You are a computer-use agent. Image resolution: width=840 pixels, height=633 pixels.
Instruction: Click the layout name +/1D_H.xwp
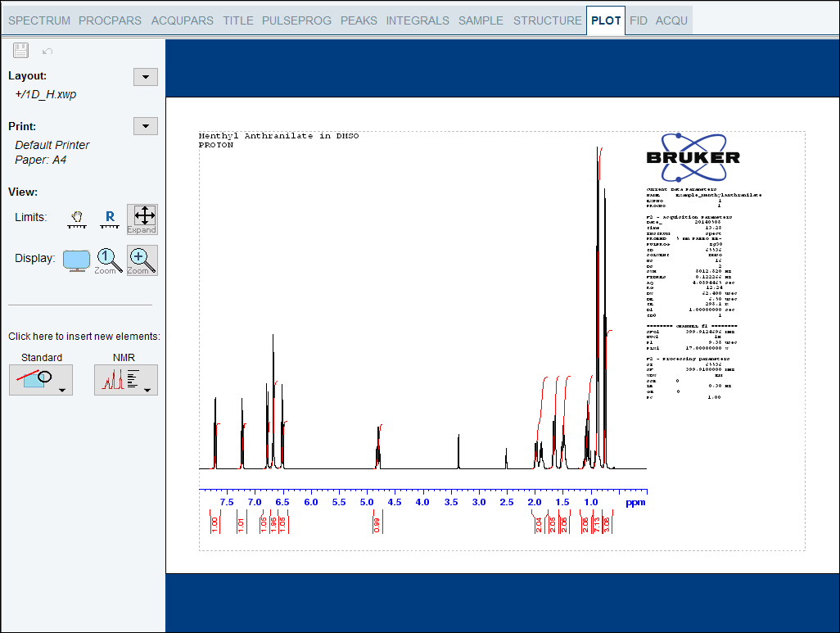point(46,94)
